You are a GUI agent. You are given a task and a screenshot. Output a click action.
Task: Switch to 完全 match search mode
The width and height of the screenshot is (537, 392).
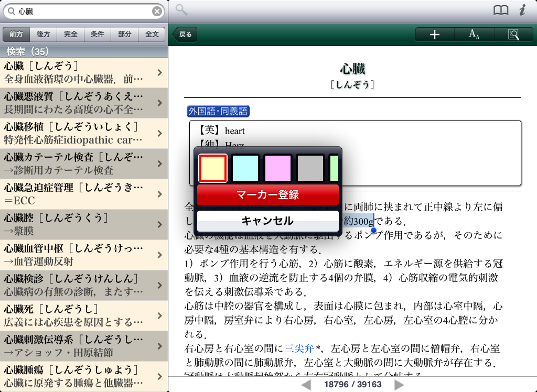click(71, 34)
